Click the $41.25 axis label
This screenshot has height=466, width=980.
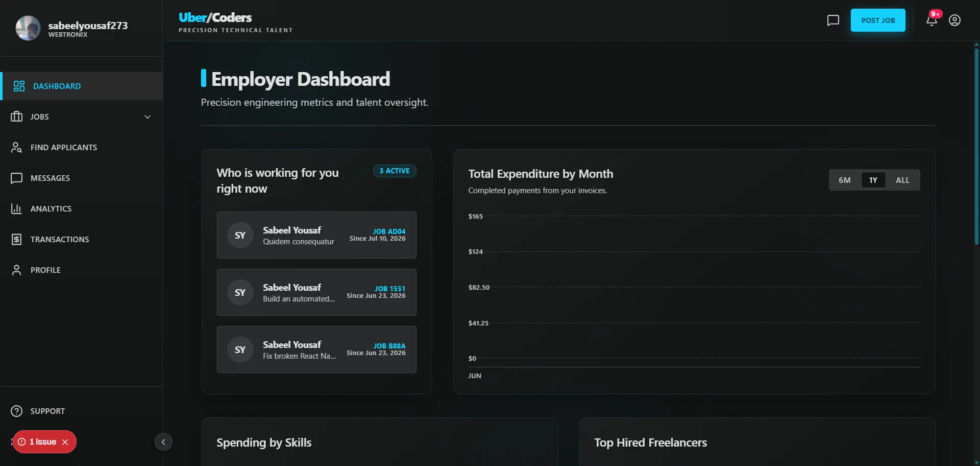pos(478,323)
